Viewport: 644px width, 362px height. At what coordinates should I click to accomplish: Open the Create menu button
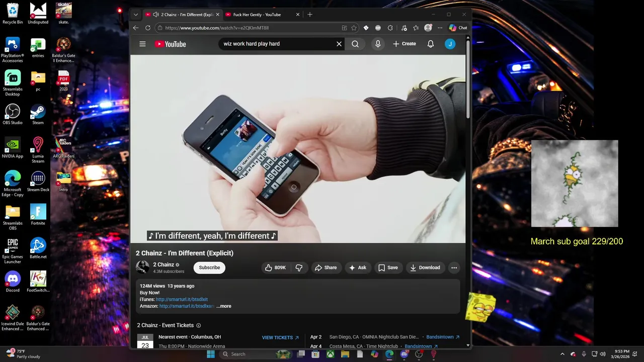point(405,44)
